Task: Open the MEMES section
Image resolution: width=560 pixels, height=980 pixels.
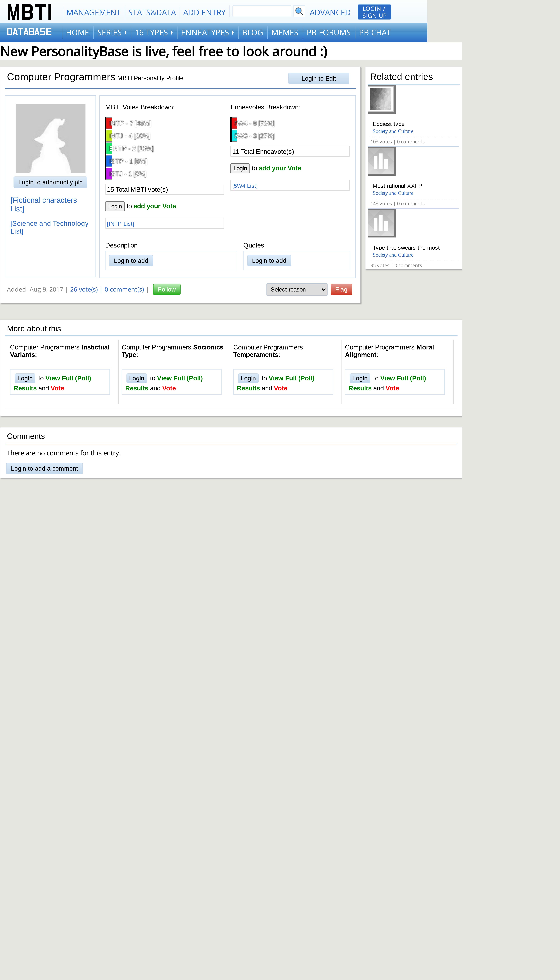Action: 285,33
